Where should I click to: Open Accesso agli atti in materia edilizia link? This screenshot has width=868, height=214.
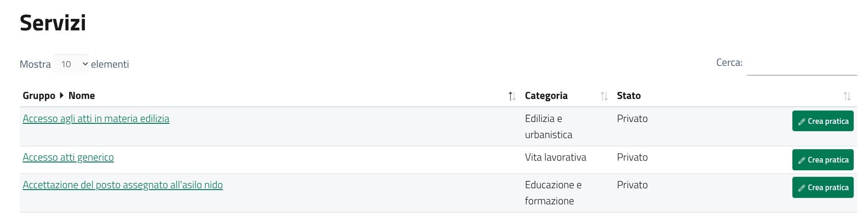[x=96, y=119]
